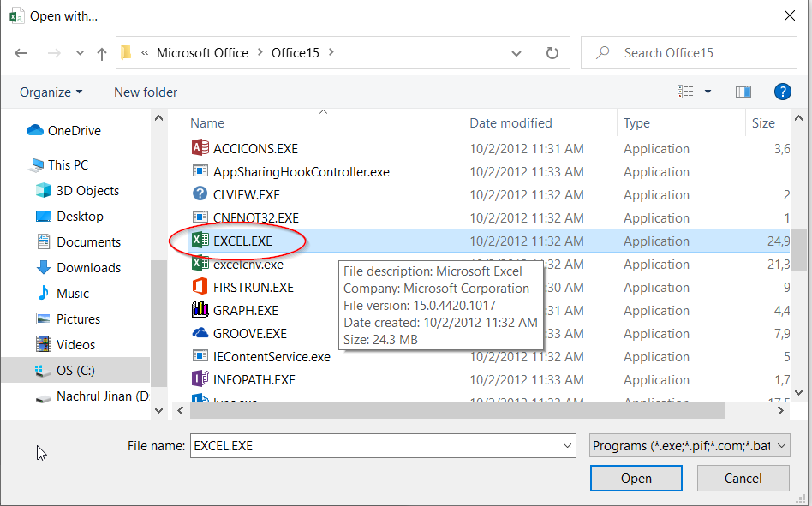Screen dimensions: 812x506
Task: Select the ACCICONS.EXE Access icon
Action: click(200, 148)
